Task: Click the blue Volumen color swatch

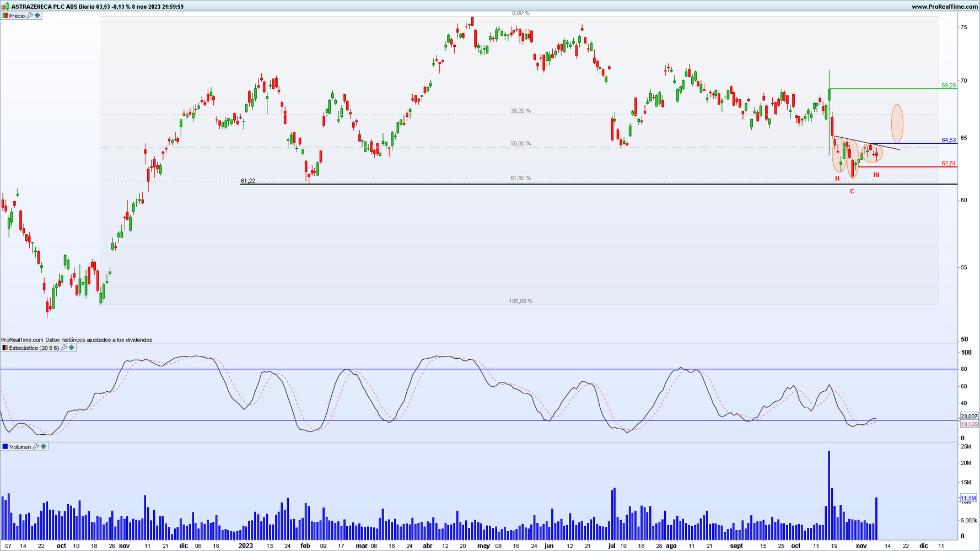Action: 5,446
